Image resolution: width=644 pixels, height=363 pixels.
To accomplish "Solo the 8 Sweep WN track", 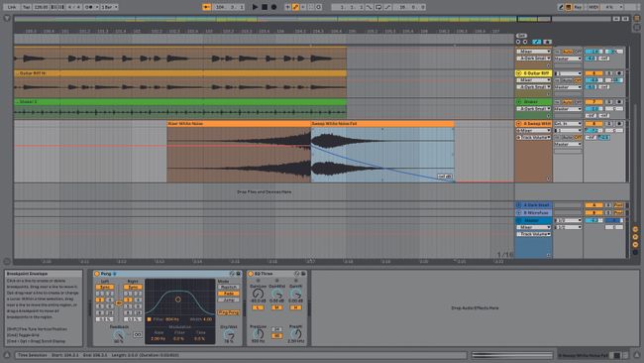I will click(609, 123).
